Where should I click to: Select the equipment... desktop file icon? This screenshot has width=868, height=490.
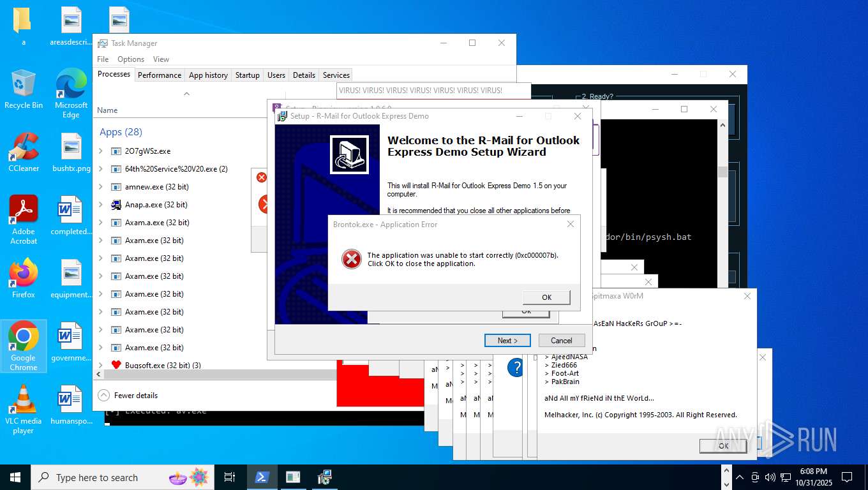pyautogui.click(x=71, y=279)
